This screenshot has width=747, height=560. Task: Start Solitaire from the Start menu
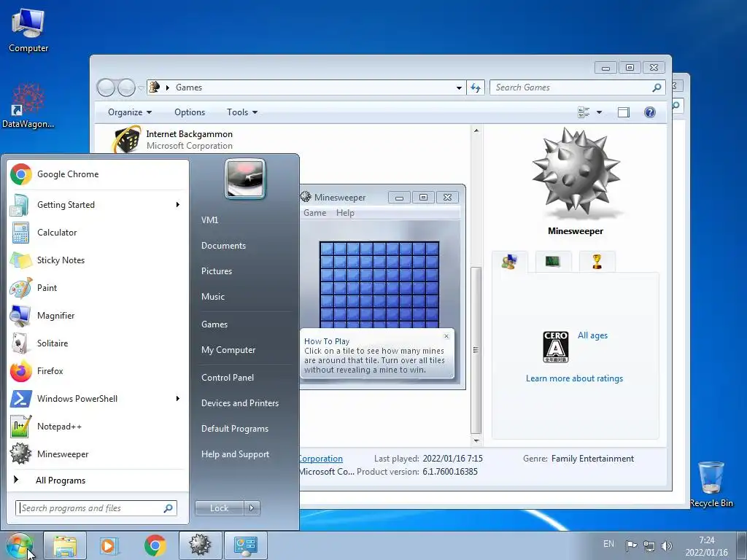pyautogui.click(x=98, y=343)
